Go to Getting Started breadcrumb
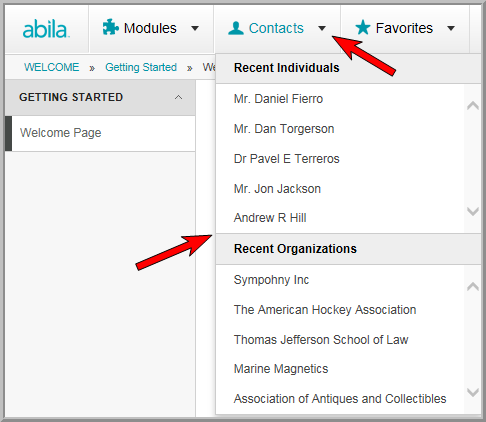This screenshot has height=422, width=486. tap(141, 67)
